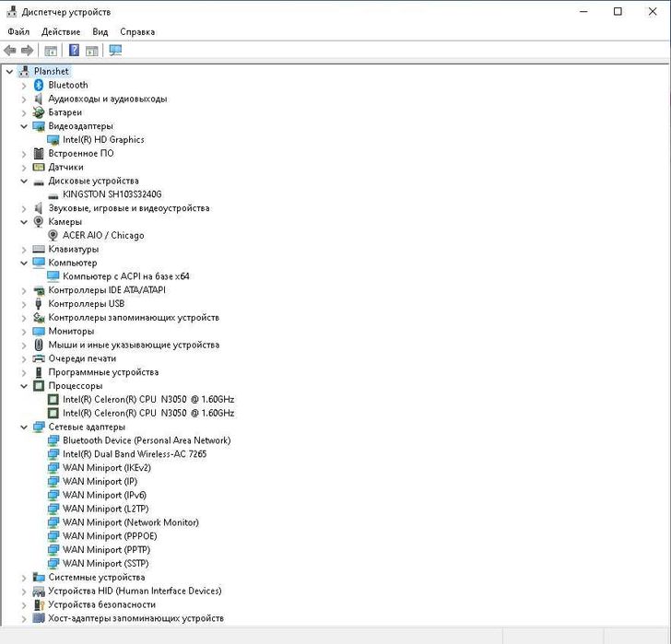Collapse the Процессоры category
The width and height of the screenshot is (671, 644).
(24, 386)
